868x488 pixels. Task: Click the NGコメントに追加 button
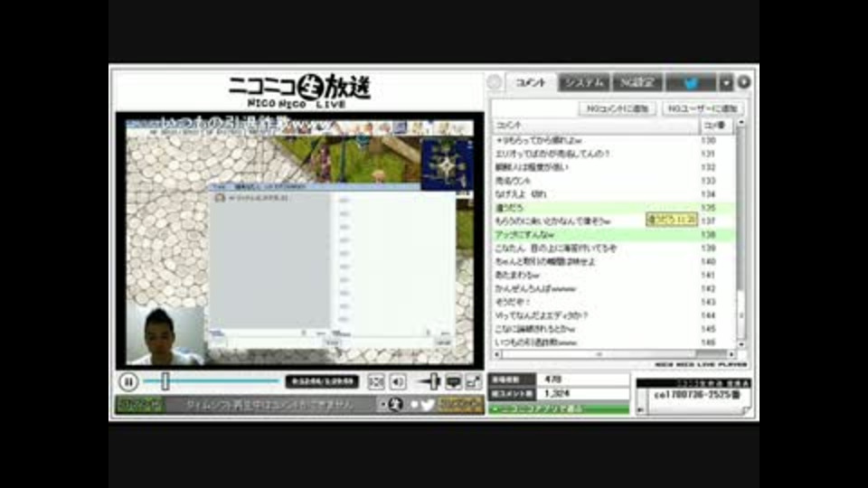pyautogui.click(x=618, y=108)
